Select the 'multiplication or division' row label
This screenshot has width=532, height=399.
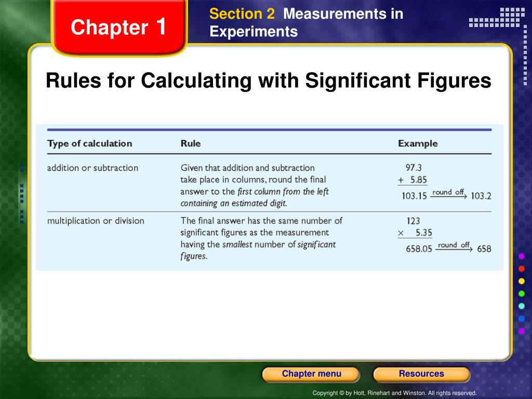96,221
